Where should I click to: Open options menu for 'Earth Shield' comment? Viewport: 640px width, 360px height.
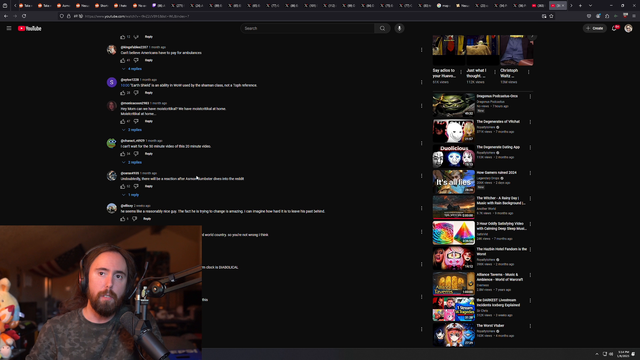pos(422,82)
